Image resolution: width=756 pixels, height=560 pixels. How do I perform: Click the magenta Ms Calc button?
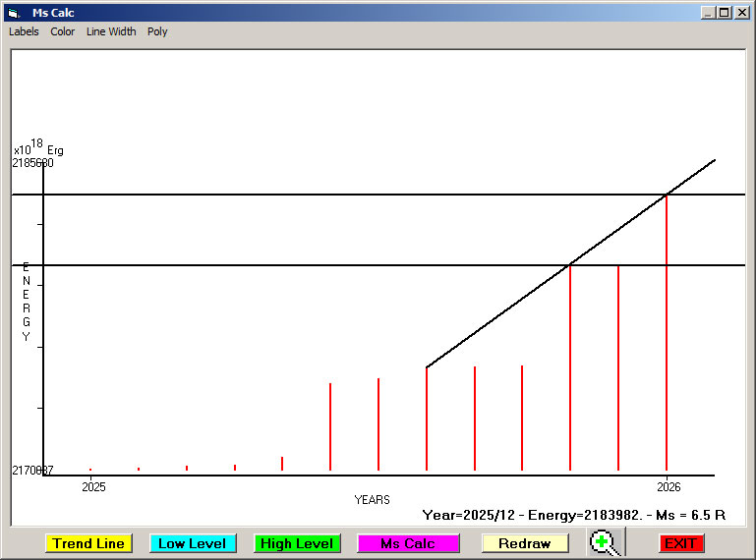click(408, 543)
